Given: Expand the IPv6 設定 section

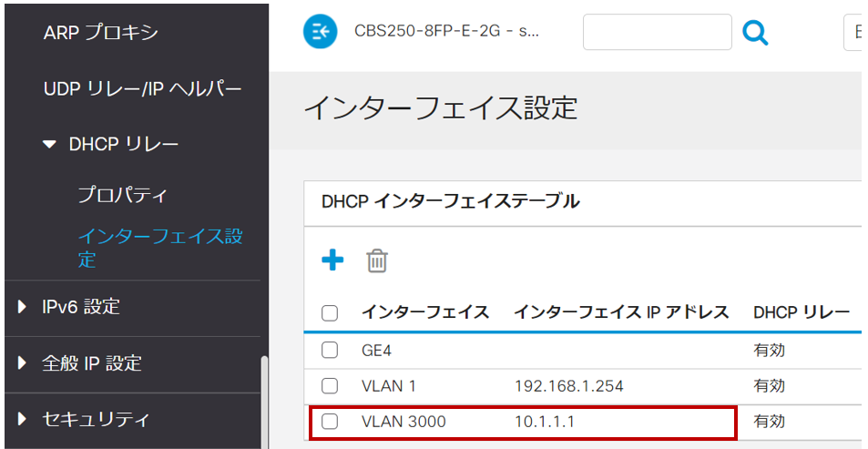Looking at the screenshot, I should coord(22,306).
